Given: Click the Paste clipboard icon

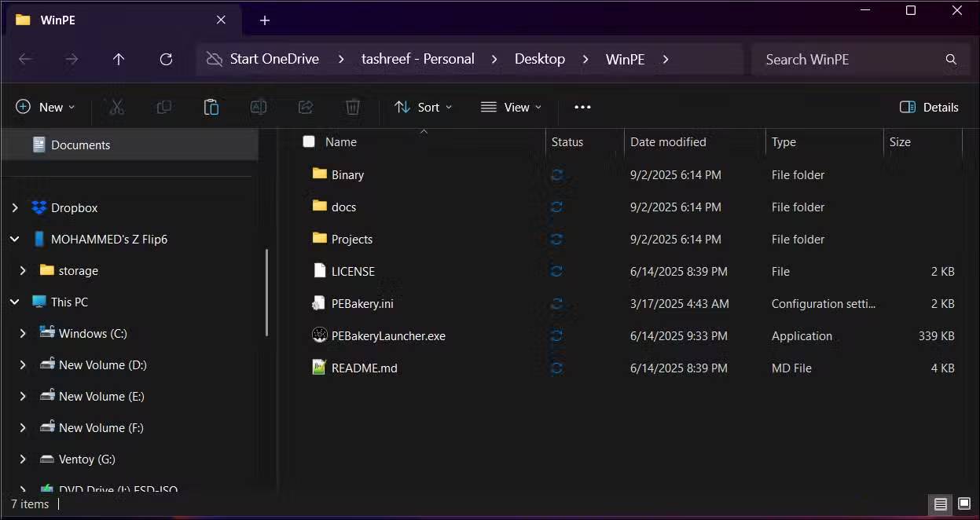Looking at the screenshot, I should pyautogui.click(x=211, y=108).
